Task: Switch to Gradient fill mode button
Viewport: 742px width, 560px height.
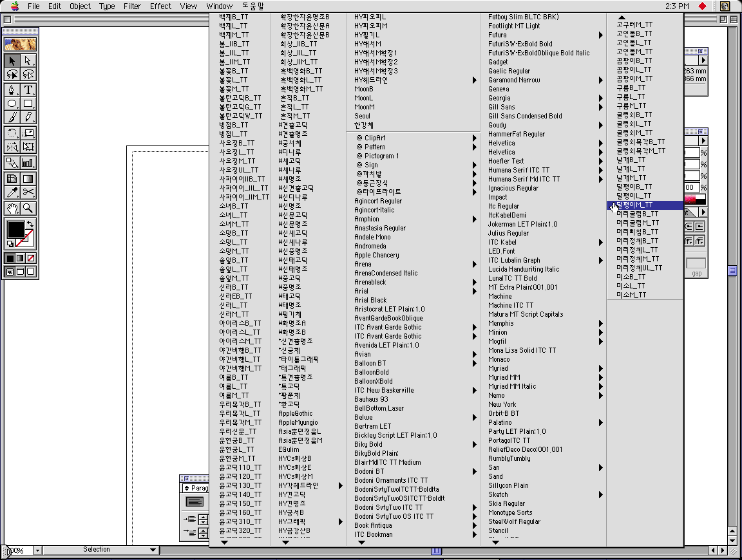Action: pyautogui.click(x=20, y=258)
